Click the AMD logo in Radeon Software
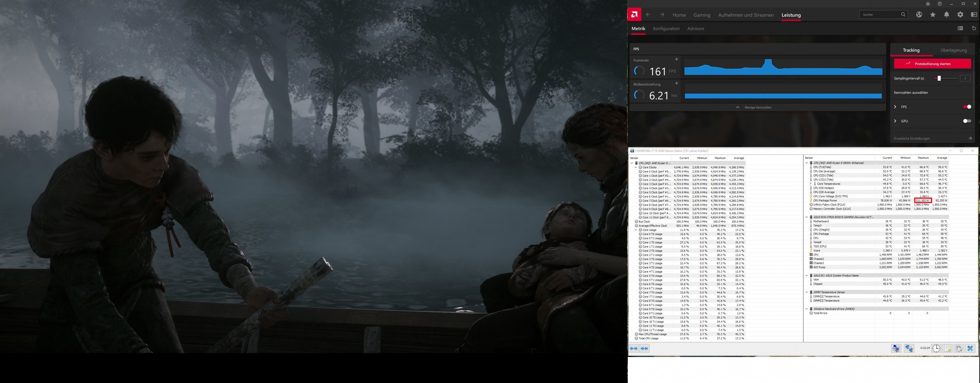This screenshot has height=383, width=980. (634, 15)
